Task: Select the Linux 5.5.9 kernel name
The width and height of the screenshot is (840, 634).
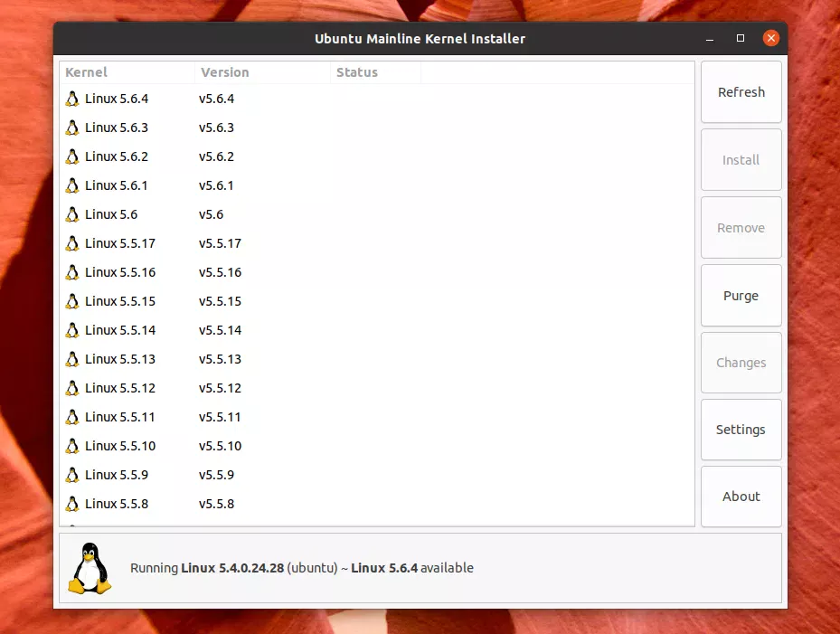Action: coord(117,475)
